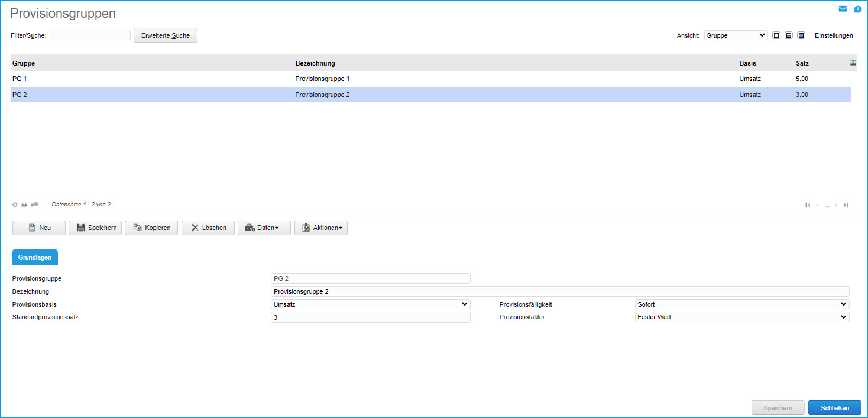Switch to half-filled split layout icon

click(x=789, y=35)
